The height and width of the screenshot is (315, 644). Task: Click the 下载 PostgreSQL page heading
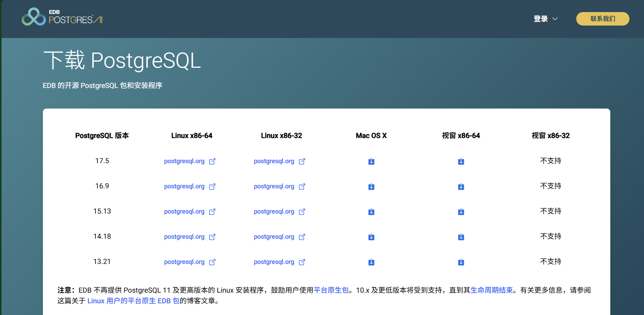click(x=122, y=60)
